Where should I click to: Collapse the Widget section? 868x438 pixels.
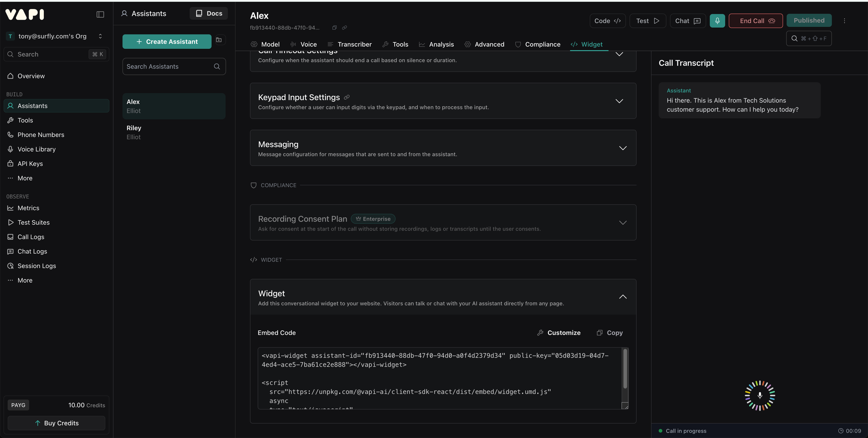pos(622,297)
